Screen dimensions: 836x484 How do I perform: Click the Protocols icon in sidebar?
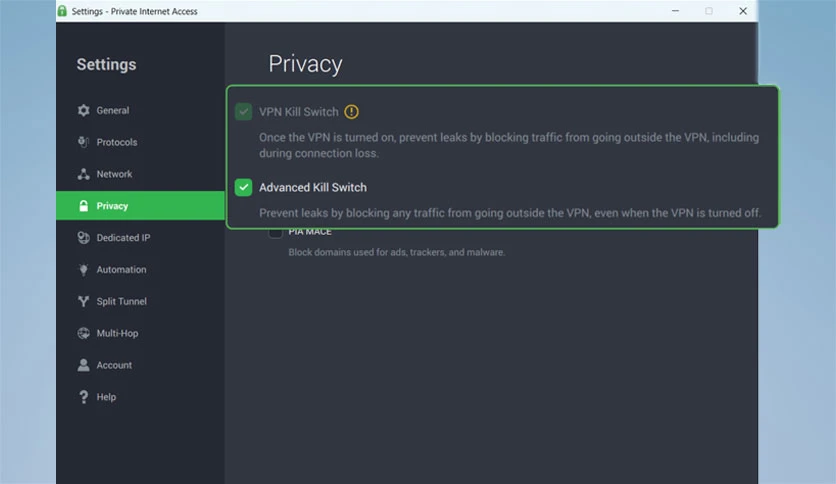(83, 142)
